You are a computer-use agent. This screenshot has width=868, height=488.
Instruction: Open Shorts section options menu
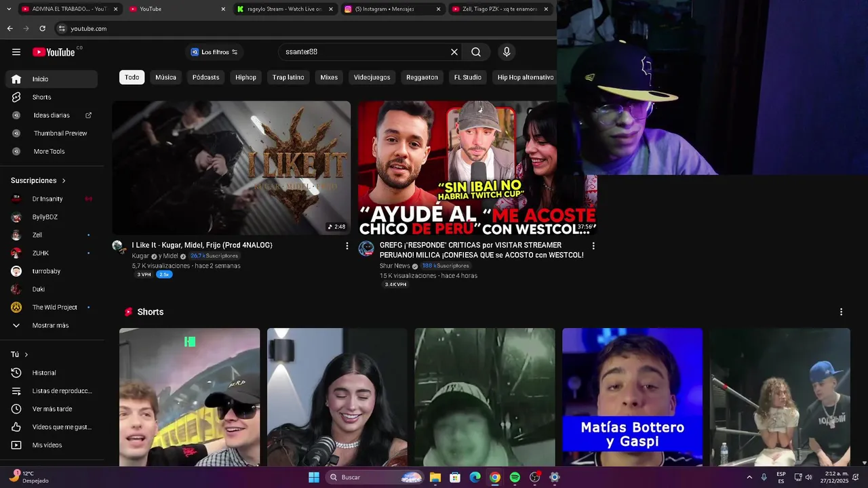coord(841,312)
